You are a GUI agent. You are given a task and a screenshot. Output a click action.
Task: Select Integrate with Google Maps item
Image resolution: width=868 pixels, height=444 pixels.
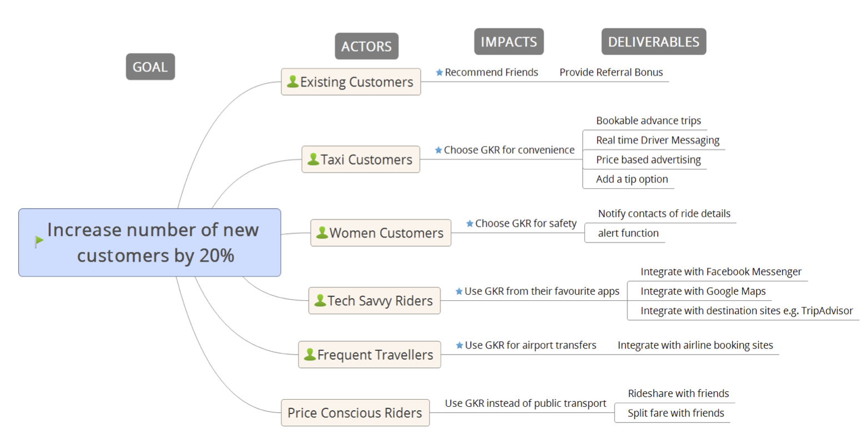click(703, 291)
